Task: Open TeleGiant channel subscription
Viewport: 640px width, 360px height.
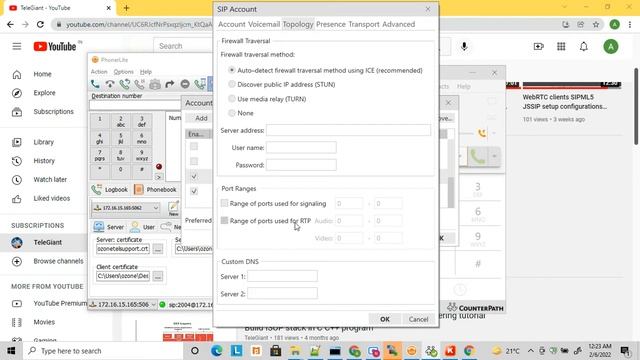Action: coord(43,242)
